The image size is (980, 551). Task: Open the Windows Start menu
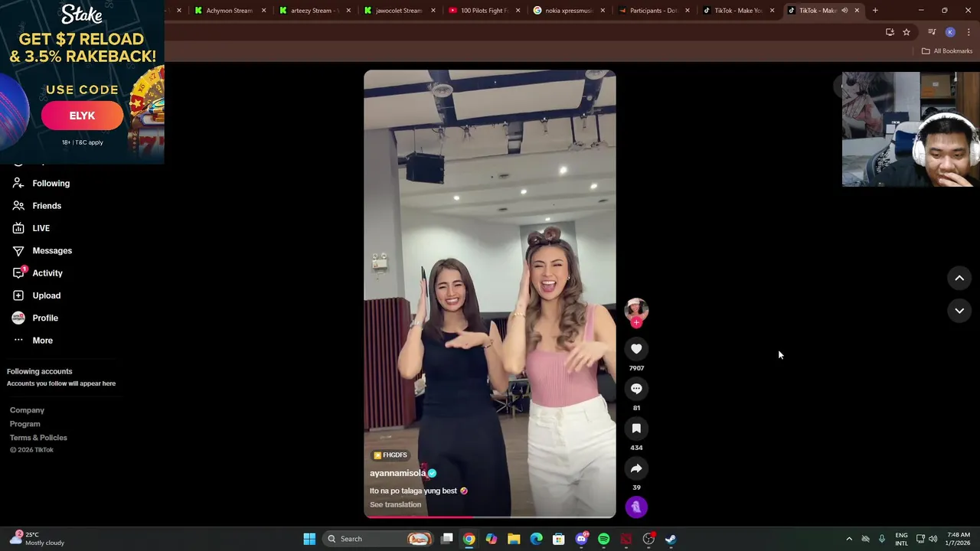point(309,539)
